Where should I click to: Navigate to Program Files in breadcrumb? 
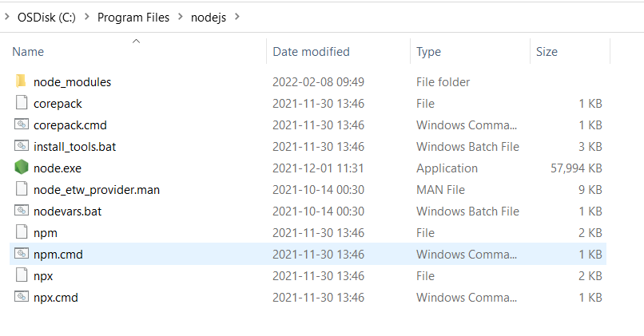(133, 18)
